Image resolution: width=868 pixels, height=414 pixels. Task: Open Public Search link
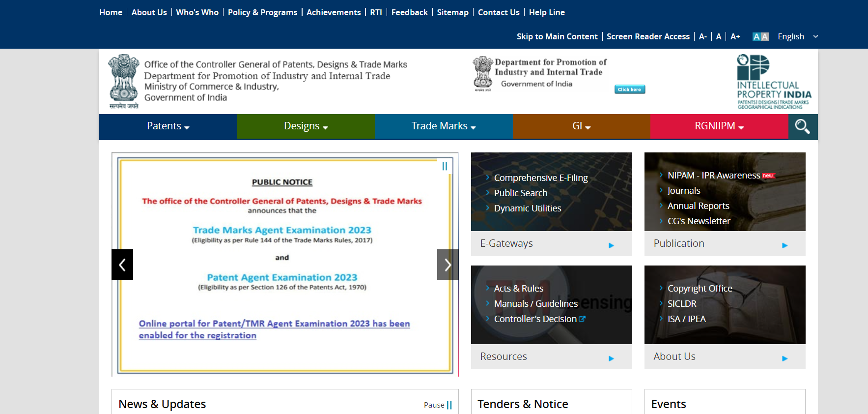pyautogui.click(x=521, y=193)
